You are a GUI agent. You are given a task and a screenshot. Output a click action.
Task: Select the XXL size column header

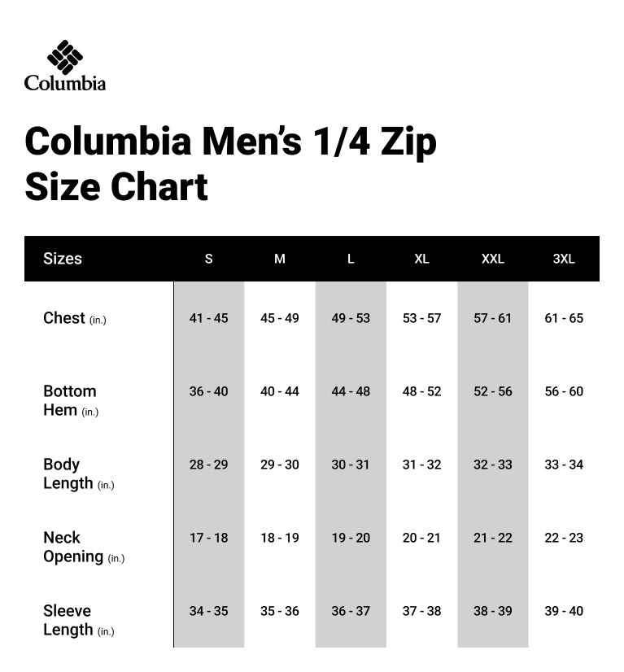click(x=492, y=259)
